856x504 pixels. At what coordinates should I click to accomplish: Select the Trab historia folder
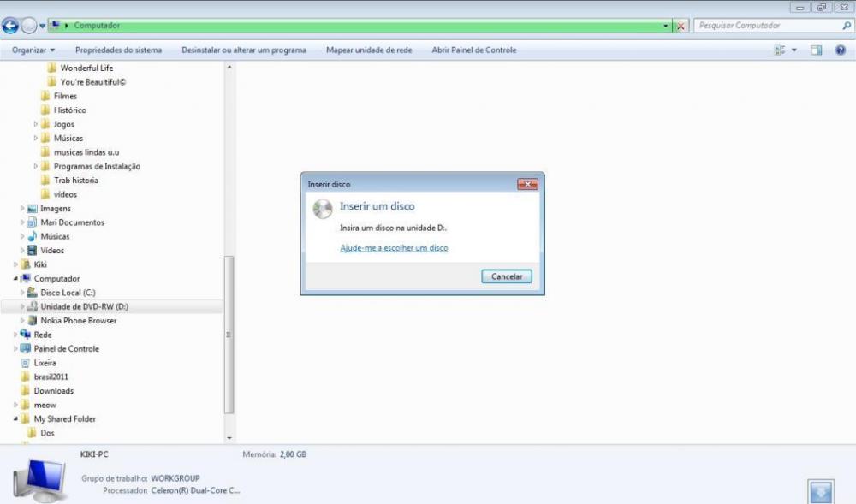(75, 181)
